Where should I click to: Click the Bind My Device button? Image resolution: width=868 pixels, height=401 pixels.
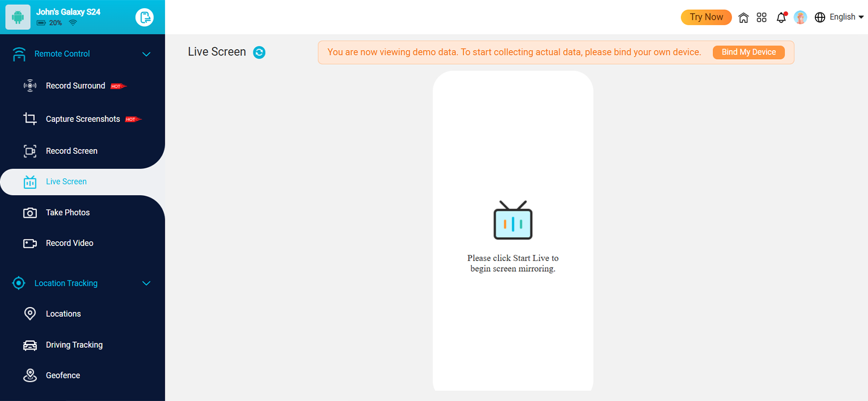(748, 52)
